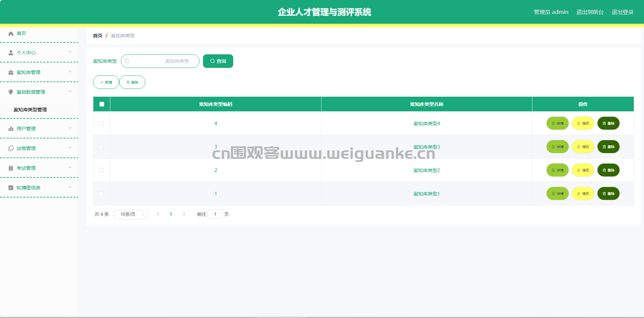Click 删除 for 案知库类型1

[608, 193]
